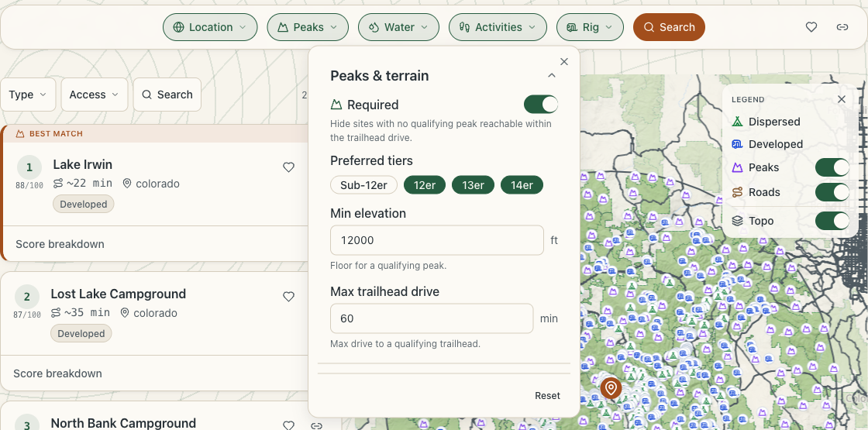Click Reset in the peaks panel
This screenshot has width=868, height=430.
(547, 396)
